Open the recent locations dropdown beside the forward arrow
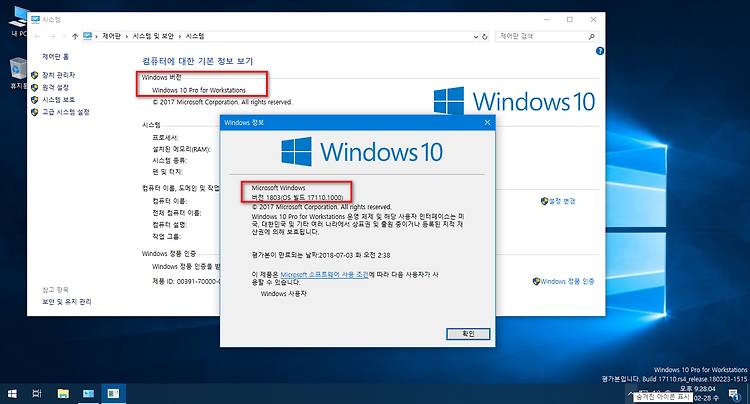The image size is (750, 404). (64, 36)
